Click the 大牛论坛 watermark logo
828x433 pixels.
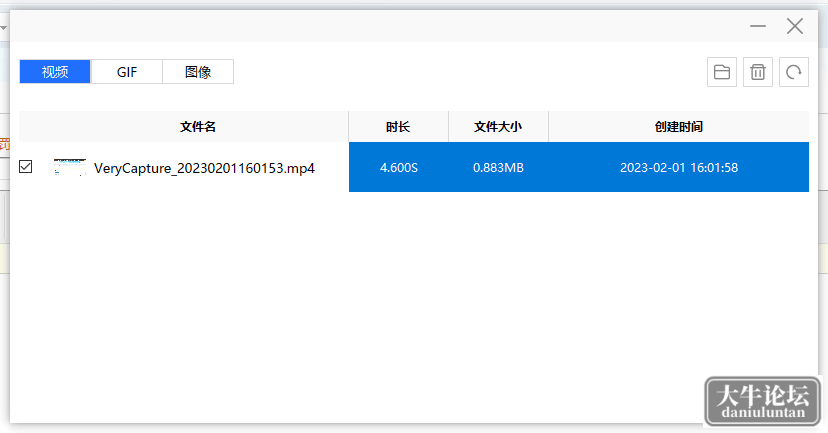click(x=763, y=401)
